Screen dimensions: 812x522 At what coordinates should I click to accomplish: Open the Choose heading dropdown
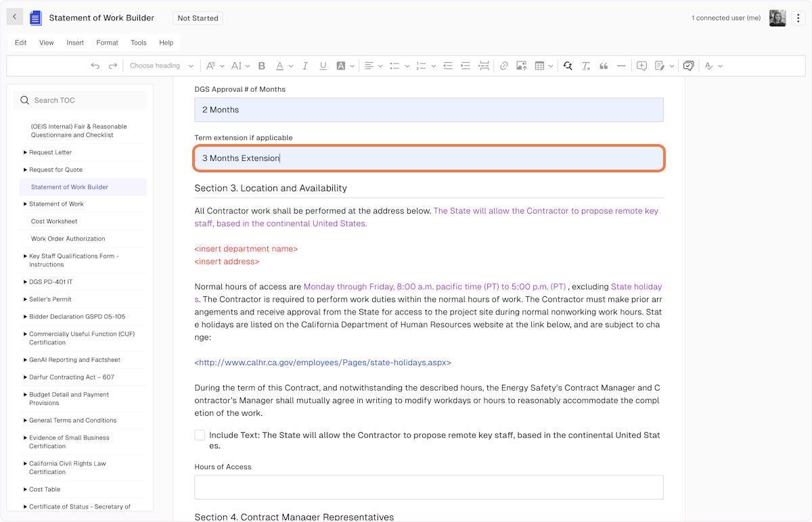pos(161,66)
